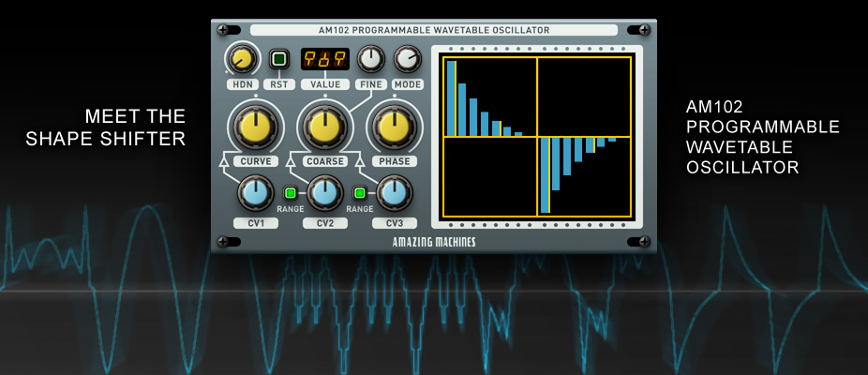Click the CURVE label
The width and height of the screenshot is (868, 375).
coord(255,161)
